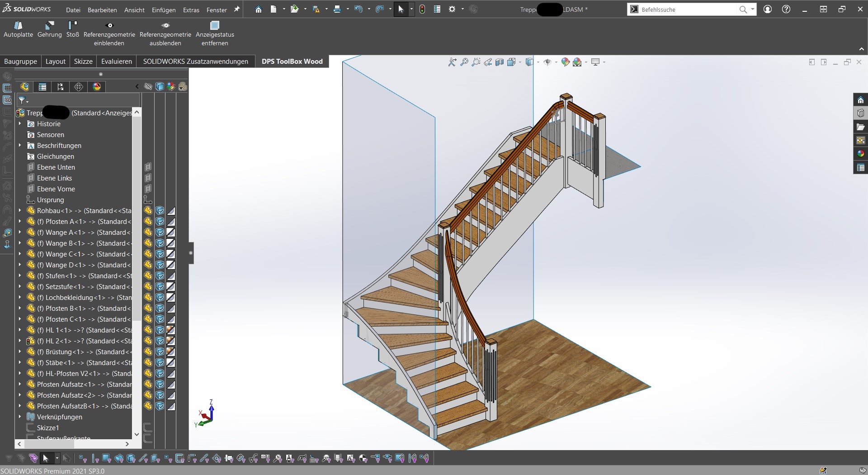Image resolution: width=868 pixels, height=475 pixels.
Task: Toggle visibility of Ebene Unten plane
Action: 148,167
